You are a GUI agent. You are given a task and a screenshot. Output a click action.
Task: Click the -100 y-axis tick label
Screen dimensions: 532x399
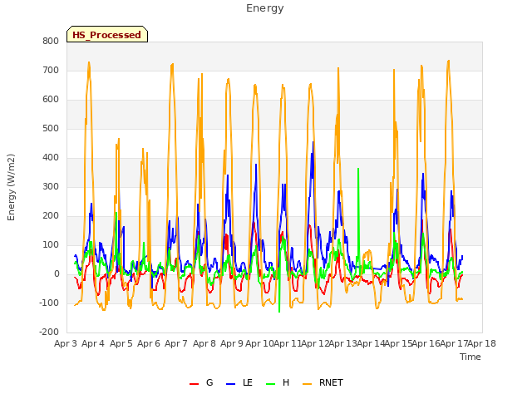[49, 303]
